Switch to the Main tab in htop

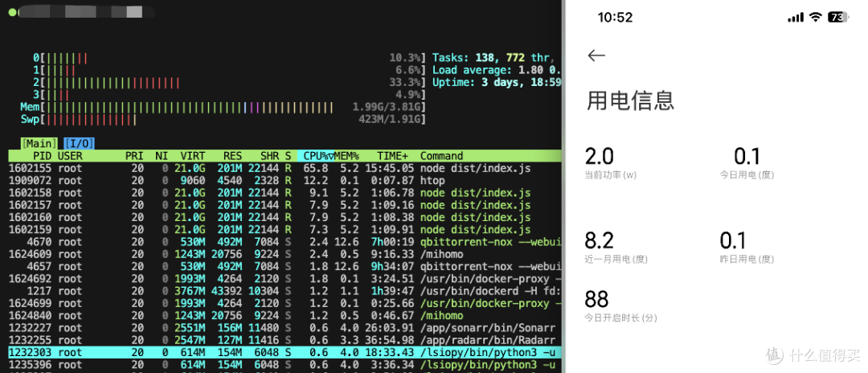39,143
